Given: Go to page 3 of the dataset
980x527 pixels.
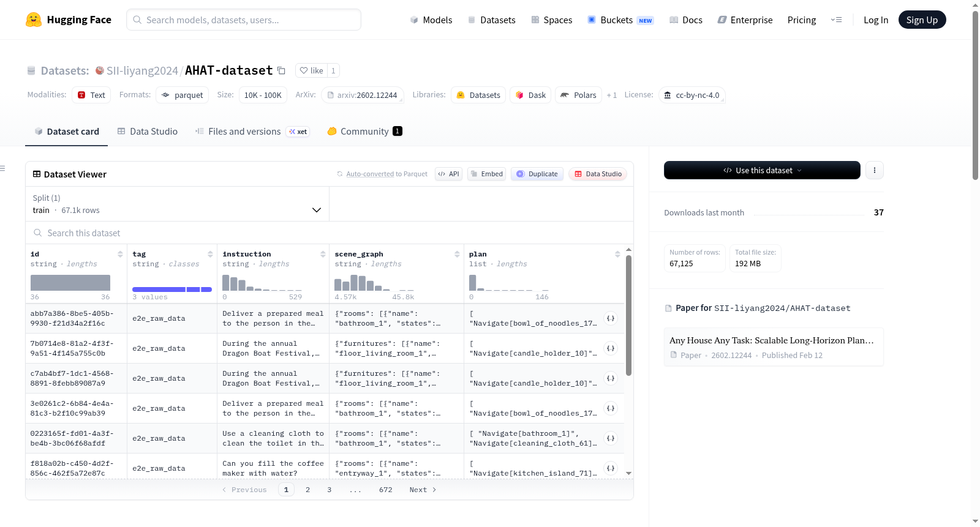Looking at the screenshot, I should click(330, 490).
